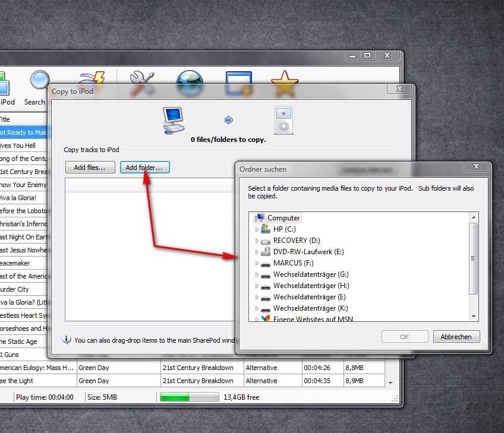Expand the Wechseldatenträger (G:) node
Image resolution: width=504 pixels, height=433 pixels.
click(257, 274)
